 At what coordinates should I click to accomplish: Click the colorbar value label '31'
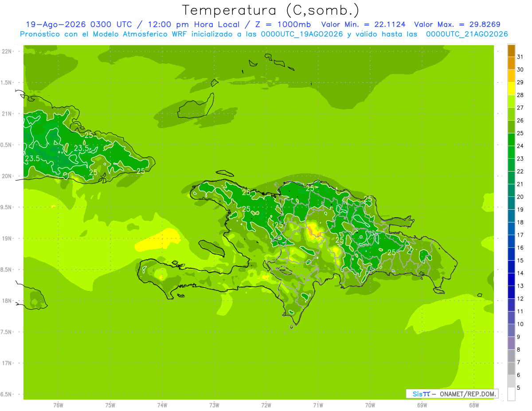520,57
